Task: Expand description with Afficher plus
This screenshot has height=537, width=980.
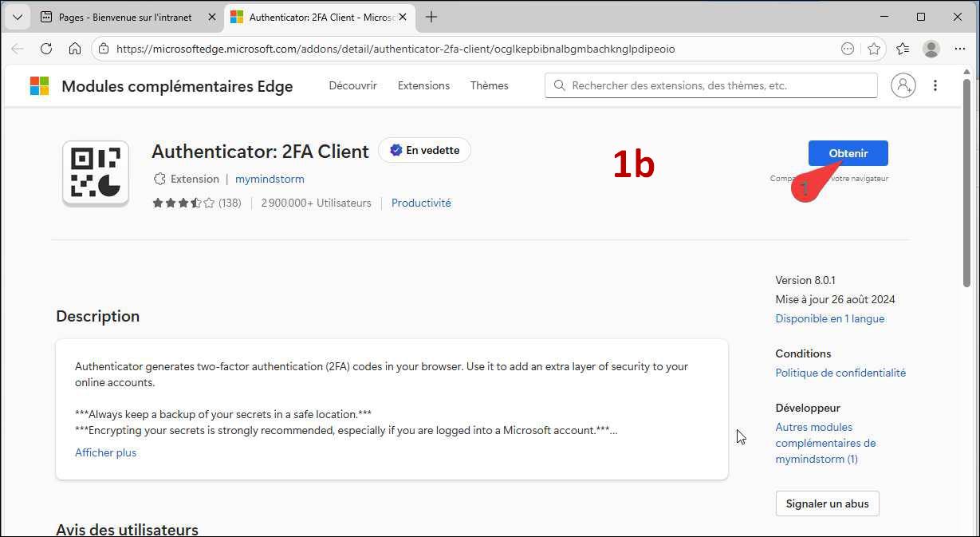Action: 105,452
